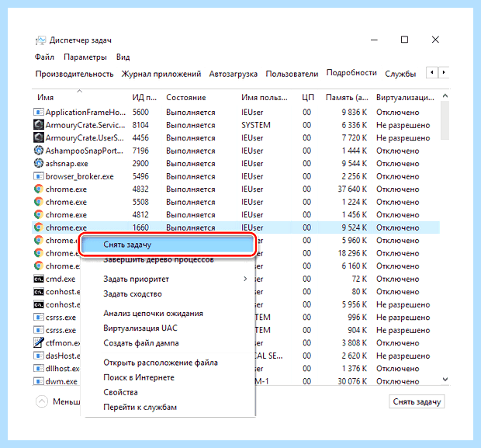This screenshot has width=481, height=448.
Task: Open the Файл menu
Action: (44, 57)
